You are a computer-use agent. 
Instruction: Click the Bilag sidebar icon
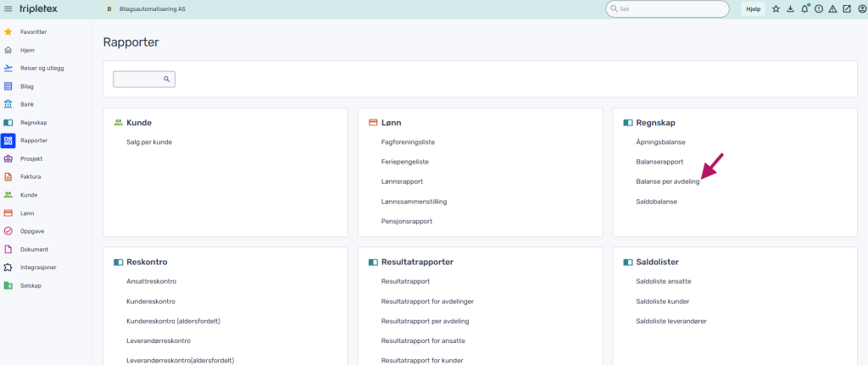pos(8,86)
